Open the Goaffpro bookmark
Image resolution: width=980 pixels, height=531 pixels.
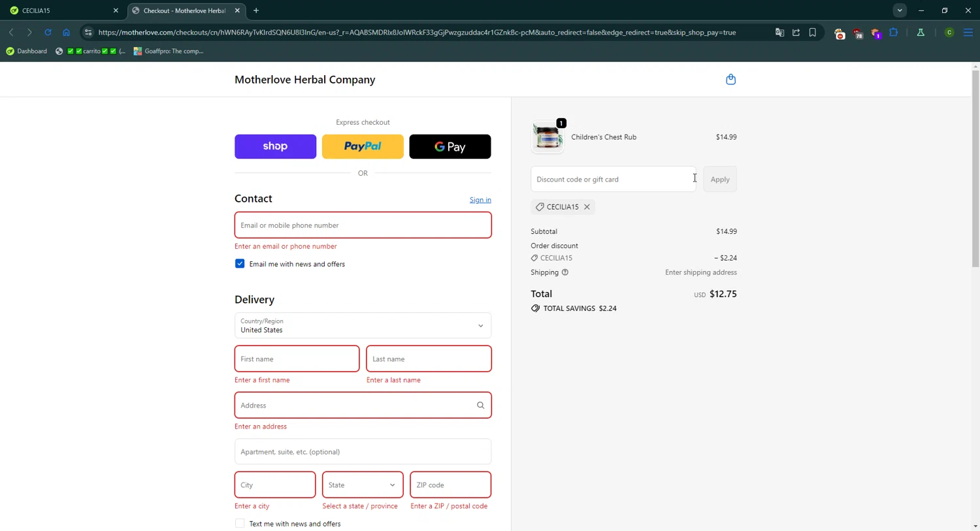(169, 51)
